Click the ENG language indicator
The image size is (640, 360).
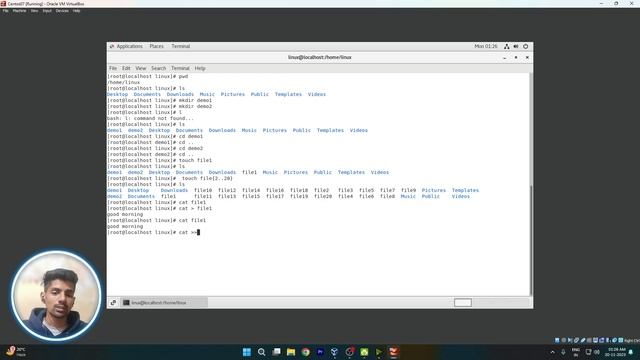(x=576, y=352)
